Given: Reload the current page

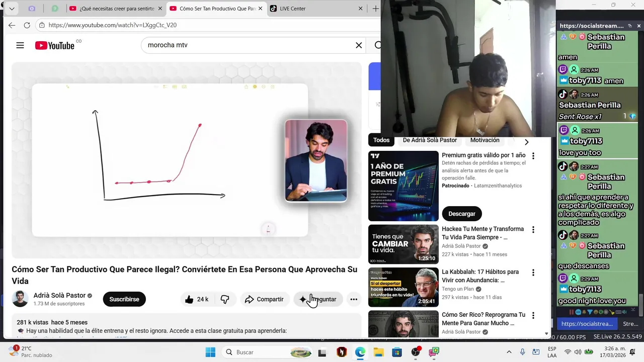Looking at the screenshot, I should point(27,25).
